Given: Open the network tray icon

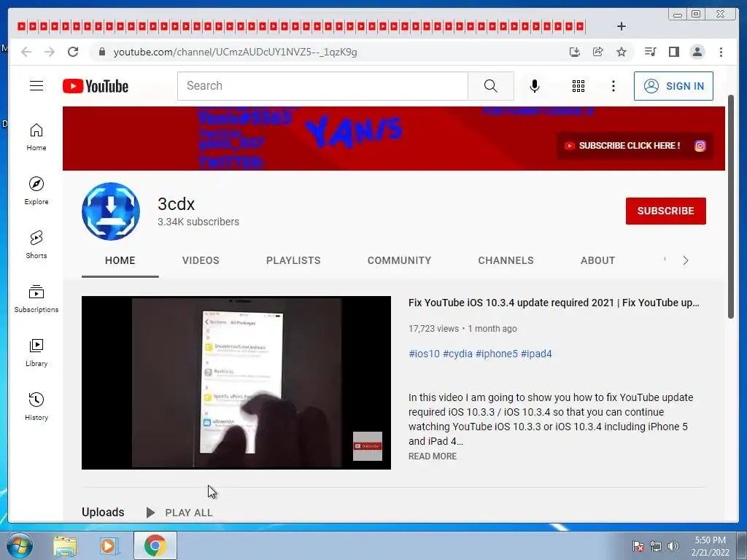Looking at the screenshot, I should click(656, 546).
